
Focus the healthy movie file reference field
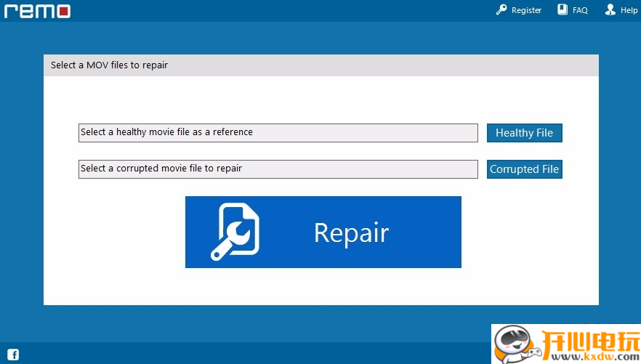(x=278, y=133)
